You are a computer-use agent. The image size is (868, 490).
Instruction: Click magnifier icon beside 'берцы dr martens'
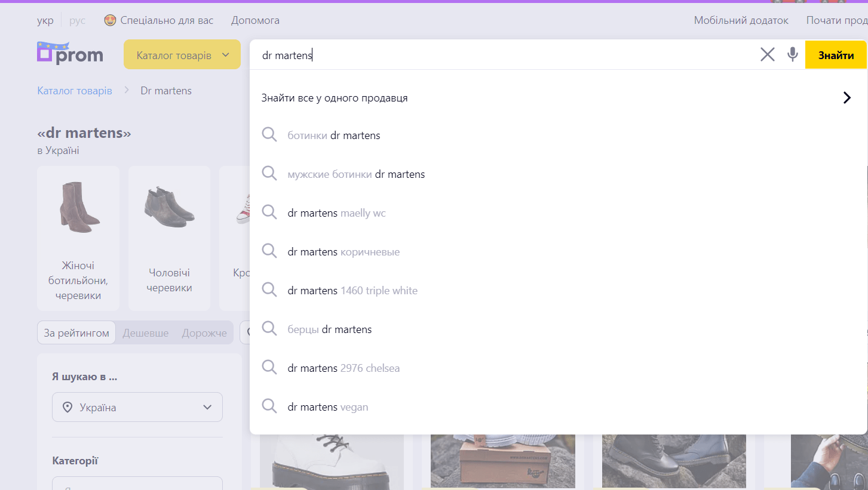(x=269, y=329)
